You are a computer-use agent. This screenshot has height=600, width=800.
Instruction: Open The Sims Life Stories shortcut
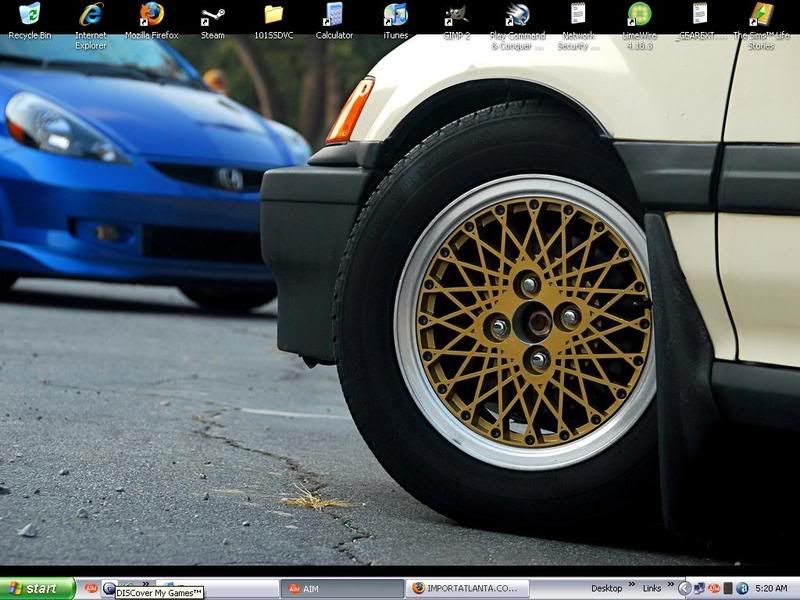click(x=761, y=15)
